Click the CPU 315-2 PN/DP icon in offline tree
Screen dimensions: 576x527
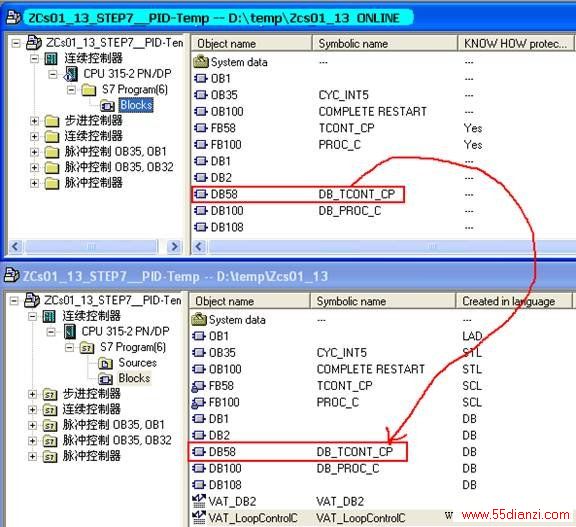[x=70, y=331]
